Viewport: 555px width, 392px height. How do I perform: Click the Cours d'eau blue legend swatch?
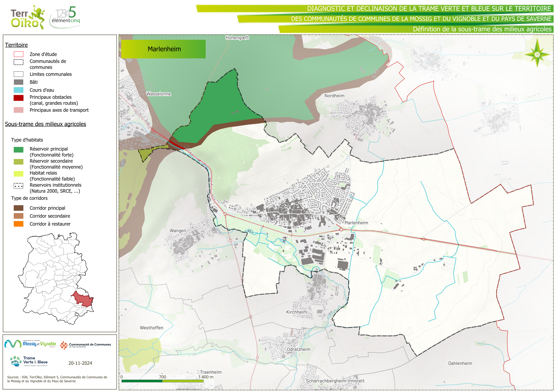pos(19,90)
